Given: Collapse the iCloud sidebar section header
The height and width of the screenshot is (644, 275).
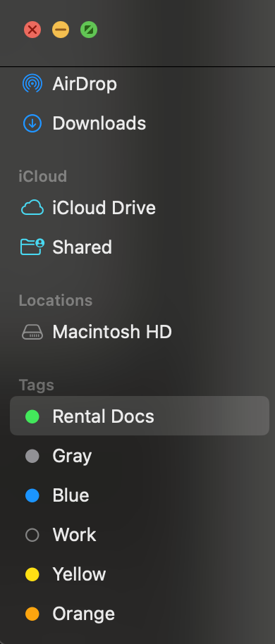Looking at the screenshot, I should pyautogui.click(x=43, y=176).
